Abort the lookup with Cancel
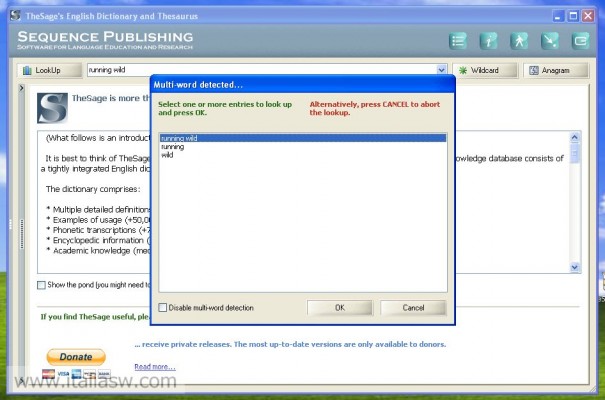The width and height of the screenshot is (605, 400). click(413, 308)
